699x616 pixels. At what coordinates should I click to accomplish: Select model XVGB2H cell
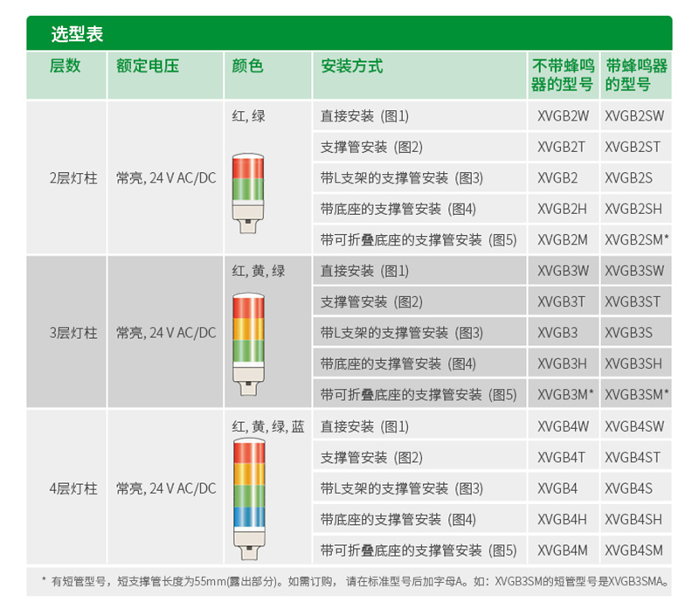[562, 209]
